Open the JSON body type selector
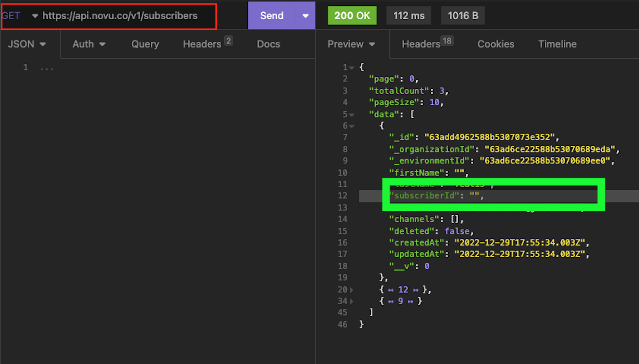The width and height of the screenshot is (639, 364). [x=27, y=44]
